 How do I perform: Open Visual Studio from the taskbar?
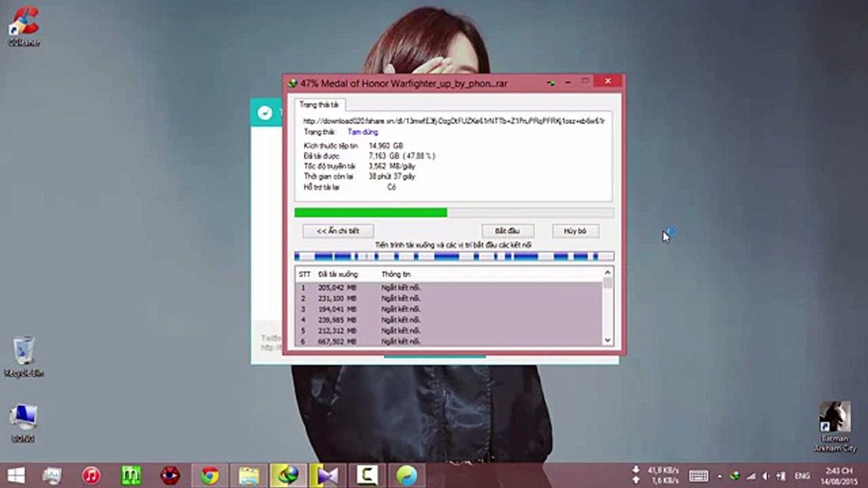coord(328,475)
